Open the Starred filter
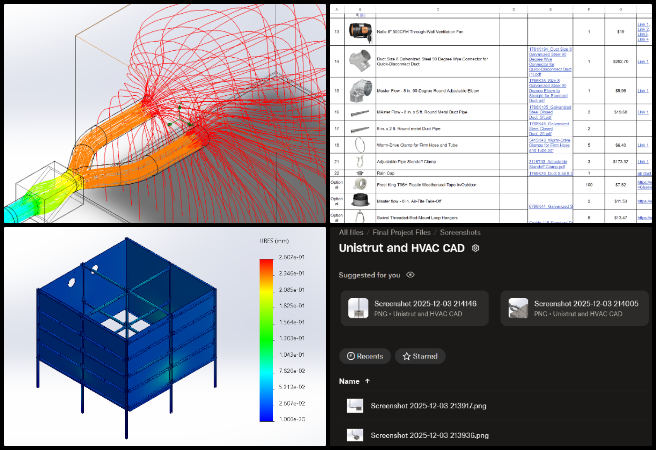 tap(421, 355)
